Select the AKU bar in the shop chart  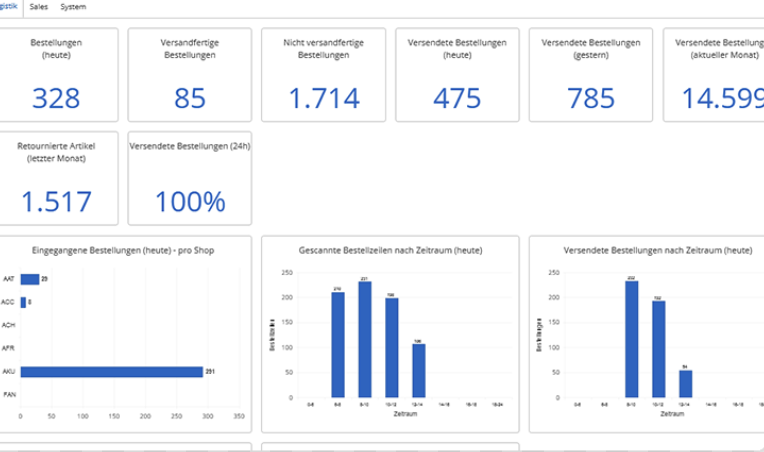(112, 372)
